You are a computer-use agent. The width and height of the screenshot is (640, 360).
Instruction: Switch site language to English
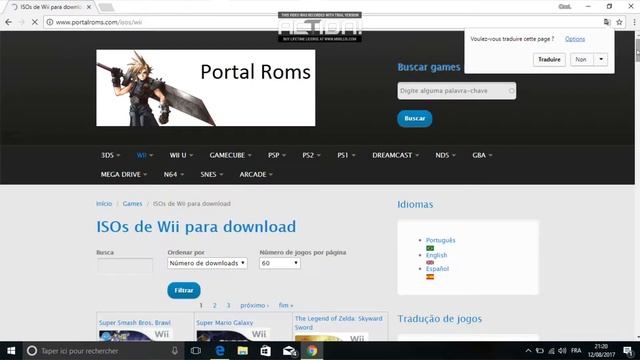point(436,255)
